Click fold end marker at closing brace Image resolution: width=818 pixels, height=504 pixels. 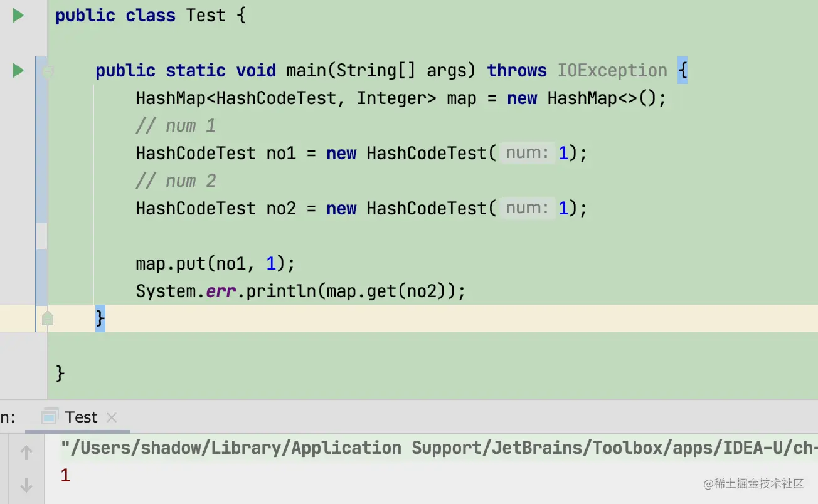point(48,319)
